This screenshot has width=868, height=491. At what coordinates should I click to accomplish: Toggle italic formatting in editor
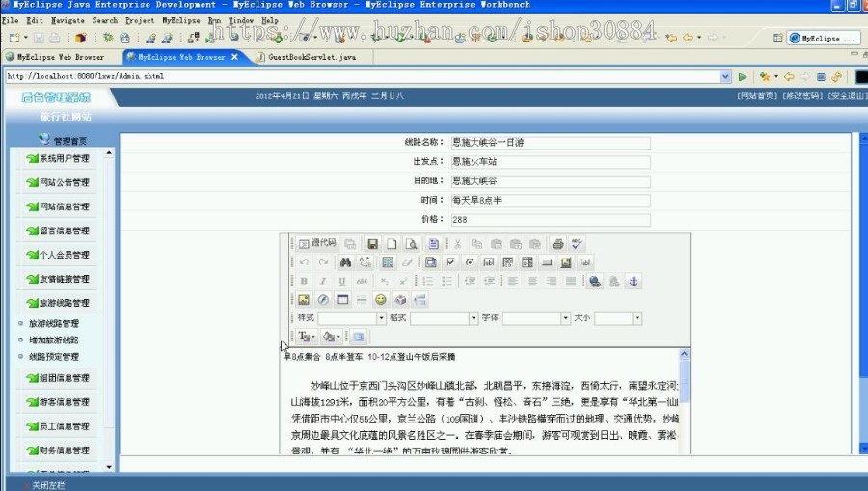[323, 282]
